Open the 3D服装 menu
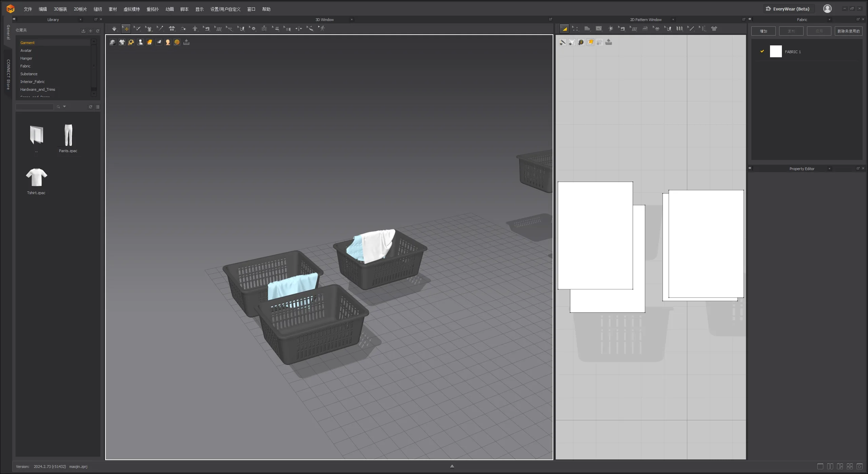This screenshot has height=474, width=868. [x=60, y=9]
